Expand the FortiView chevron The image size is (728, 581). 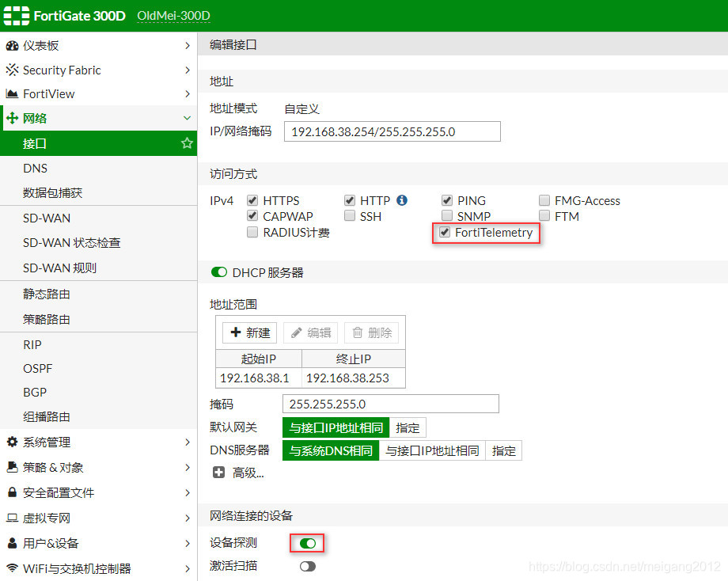point(187,94)
